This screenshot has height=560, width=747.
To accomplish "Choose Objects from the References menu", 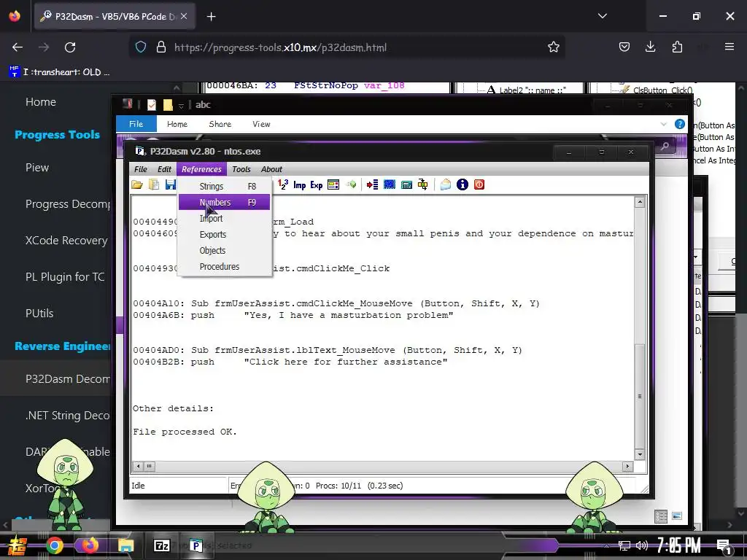I will click(x=224, y=251).
